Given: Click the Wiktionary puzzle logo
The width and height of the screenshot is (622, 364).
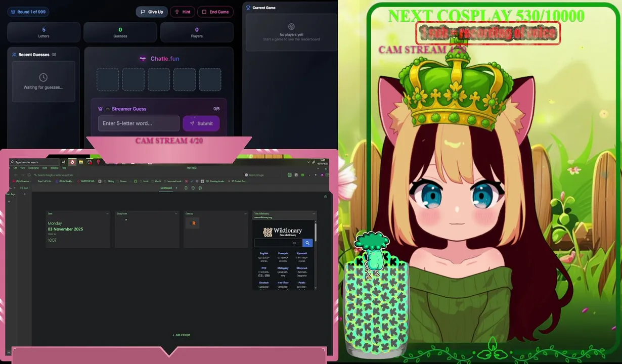Looking at the screenshot, I should [268, 232].
